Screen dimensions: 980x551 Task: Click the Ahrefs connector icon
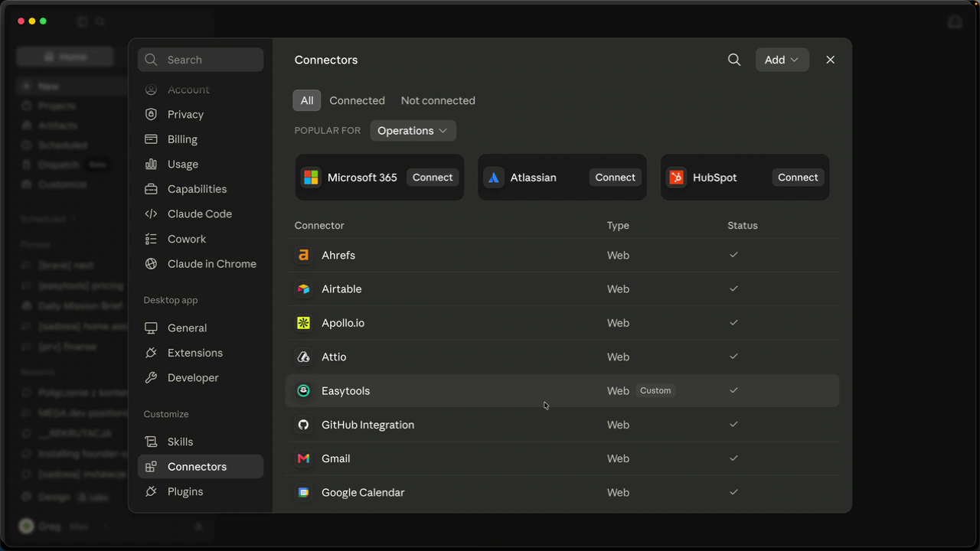[303, 255]
